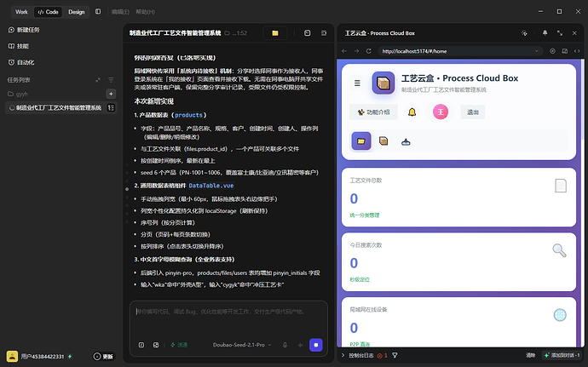Viewport: 588px width, 367px height.
Task: Click the 退出 logout button
Action: pos(472,112)
